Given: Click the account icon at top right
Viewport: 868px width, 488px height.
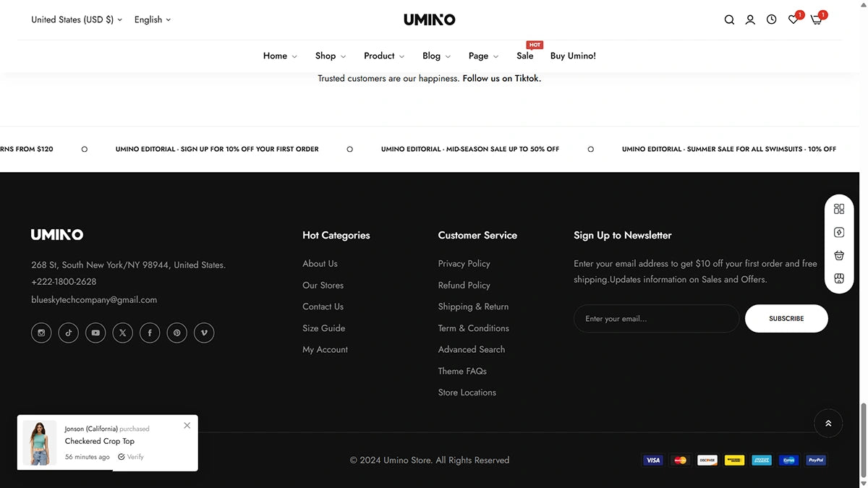Looking at the screenshot, I should (x=750, y=20).
